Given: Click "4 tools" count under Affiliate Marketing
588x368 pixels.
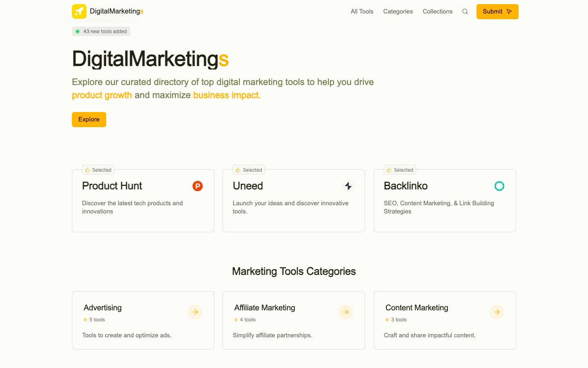Looking at the screenshot, I should click(x=248, y=320).
